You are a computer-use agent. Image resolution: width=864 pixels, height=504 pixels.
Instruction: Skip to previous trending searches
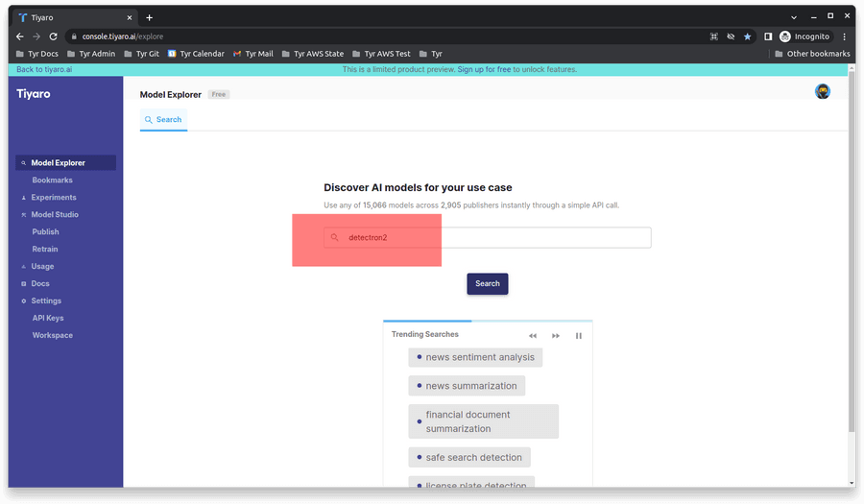pos(532,335)
